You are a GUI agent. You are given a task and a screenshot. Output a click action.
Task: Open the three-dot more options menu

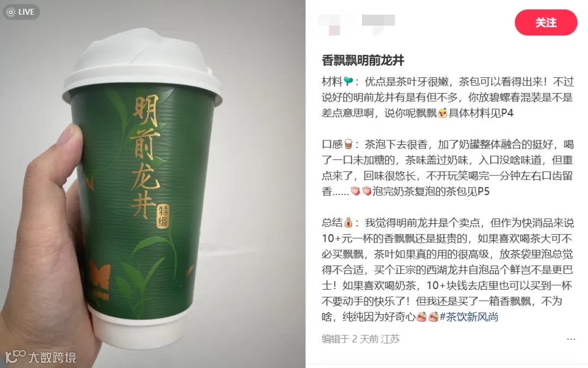[x=571, y=339]
